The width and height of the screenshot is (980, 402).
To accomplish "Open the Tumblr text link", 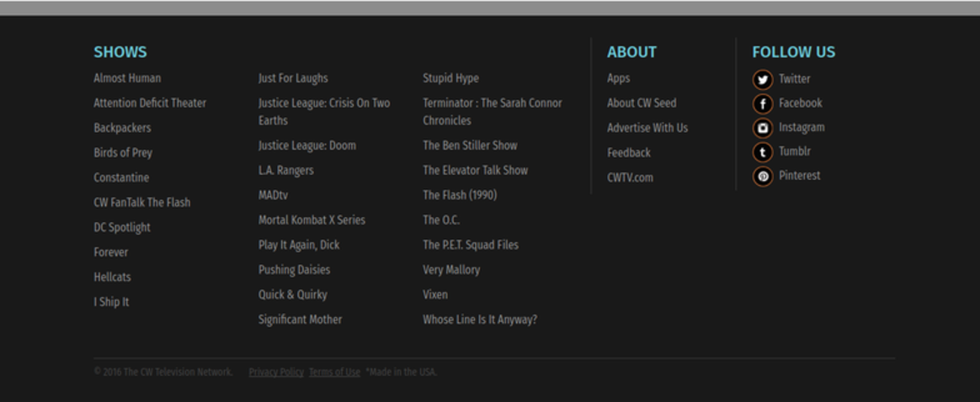I will click(795, 151).
